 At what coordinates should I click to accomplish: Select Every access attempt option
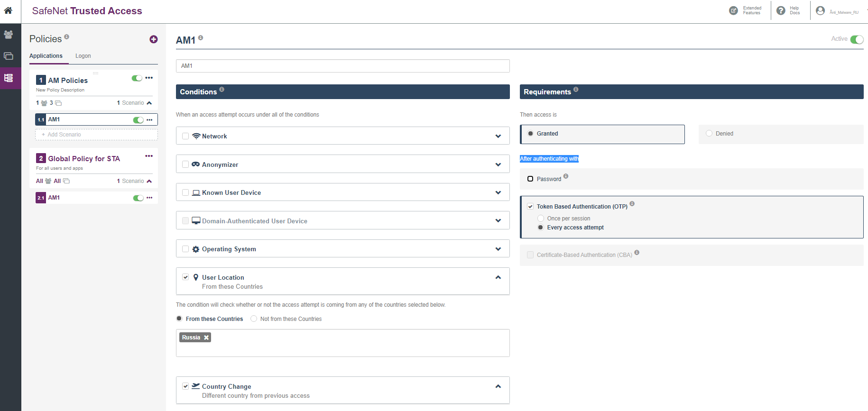coord(541,228)
